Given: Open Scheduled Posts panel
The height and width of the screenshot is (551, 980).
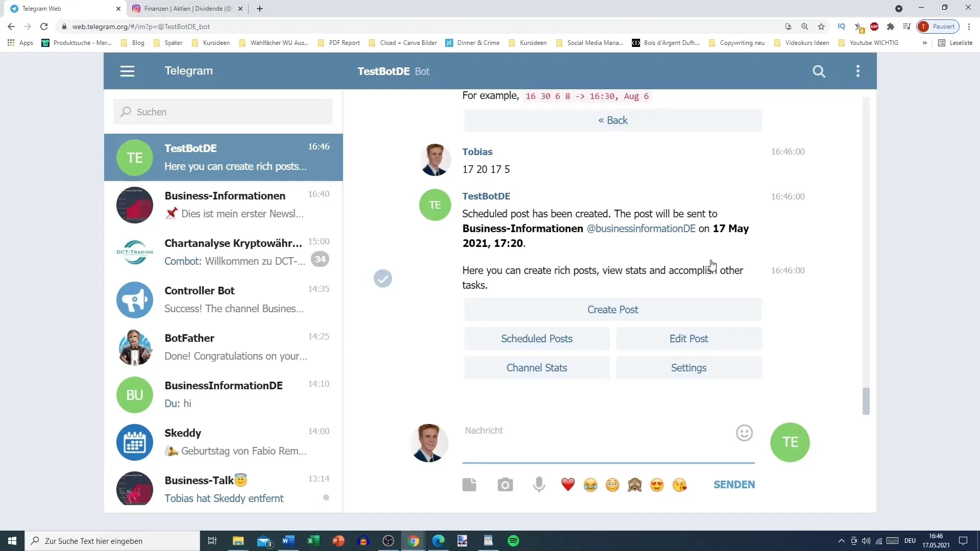Looking at the screenshot, I should pyautogui.click(x=536, y=338).
